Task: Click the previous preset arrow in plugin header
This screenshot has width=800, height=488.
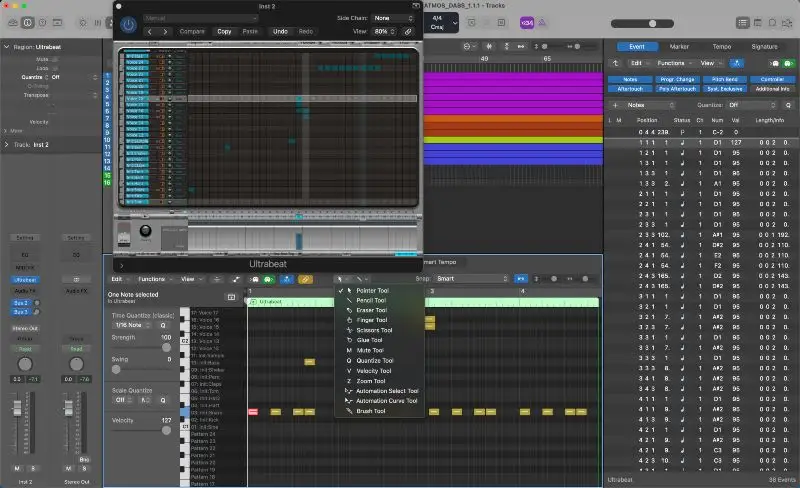Action: pos(150,32)
